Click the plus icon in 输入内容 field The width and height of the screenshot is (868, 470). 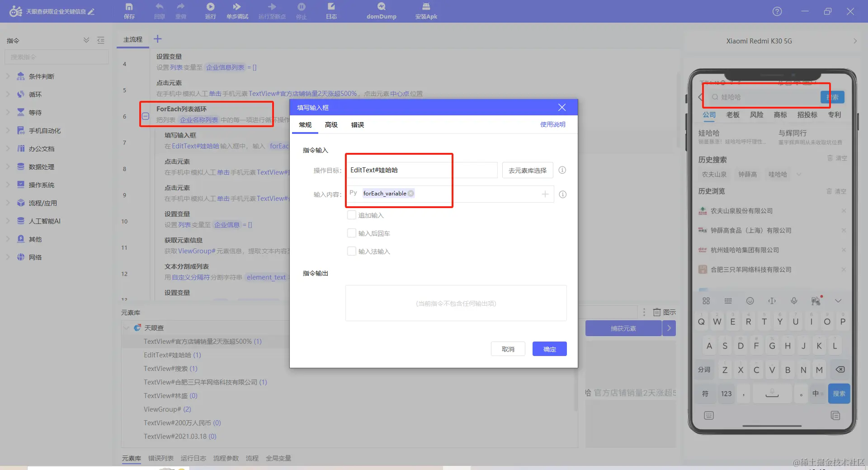pos(545,194)
